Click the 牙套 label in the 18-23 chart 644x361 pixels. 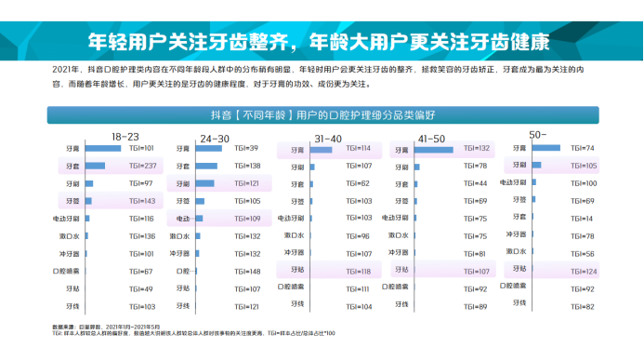click(x=72, y=167)
